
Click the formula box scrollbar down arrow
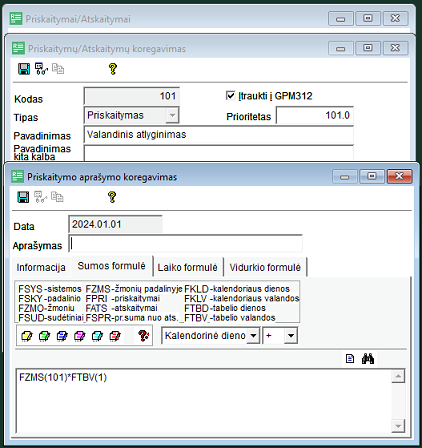coord(398,426)
